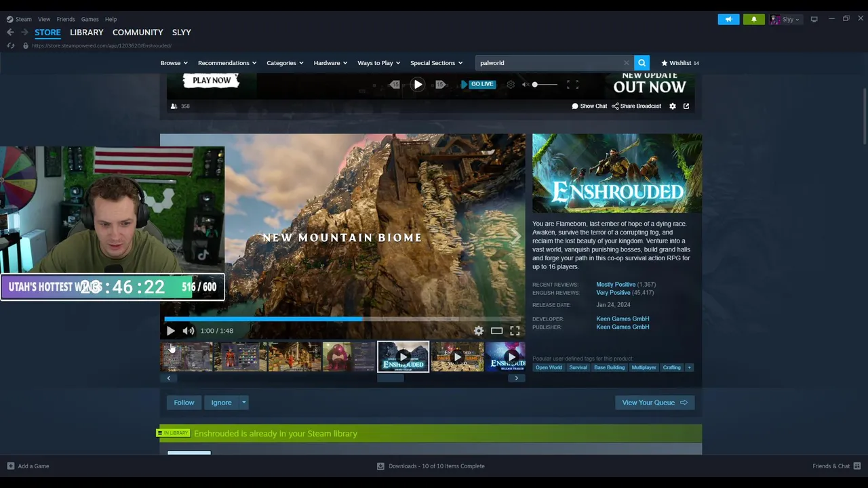Jump broadcast to GO LIVE
This screenshot has width=868, height=488.
(477, 84)
